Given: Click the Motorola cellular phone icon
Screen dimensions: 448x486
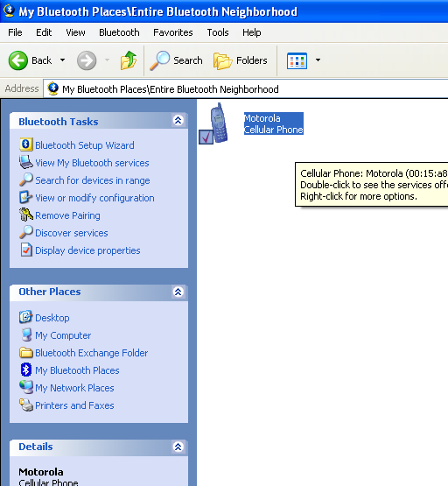Looking at the screenshot, I should point(213,123).
